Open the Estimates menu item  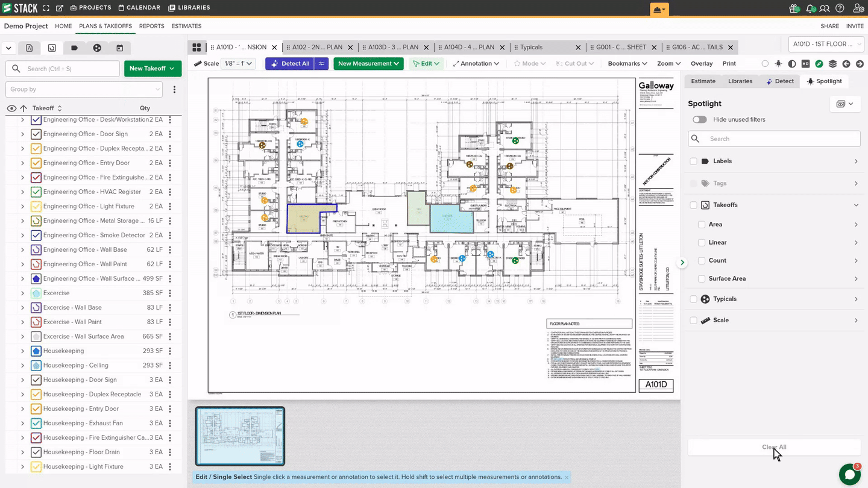click(x=186, y=26)
